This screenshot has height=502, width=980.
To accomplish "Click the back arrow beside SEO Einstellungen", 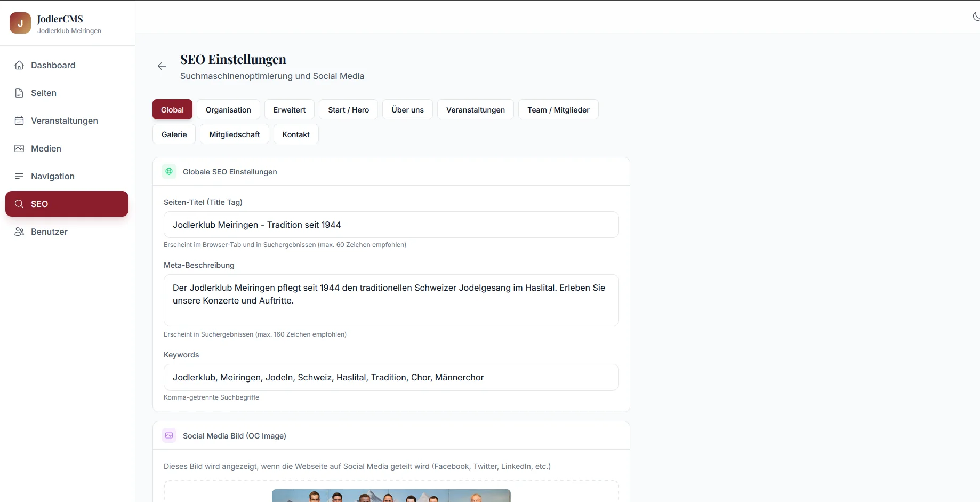I will point(162,66).
